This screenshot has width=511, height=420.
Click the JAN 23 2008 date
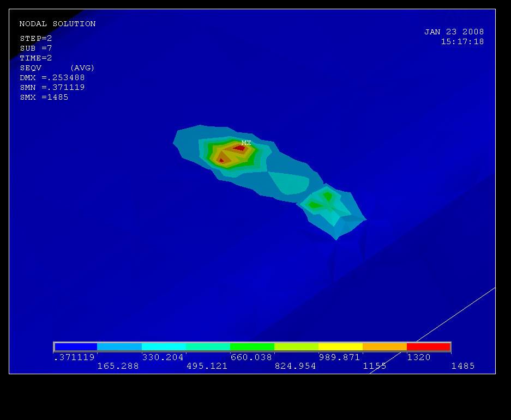(x=454, y=32)
